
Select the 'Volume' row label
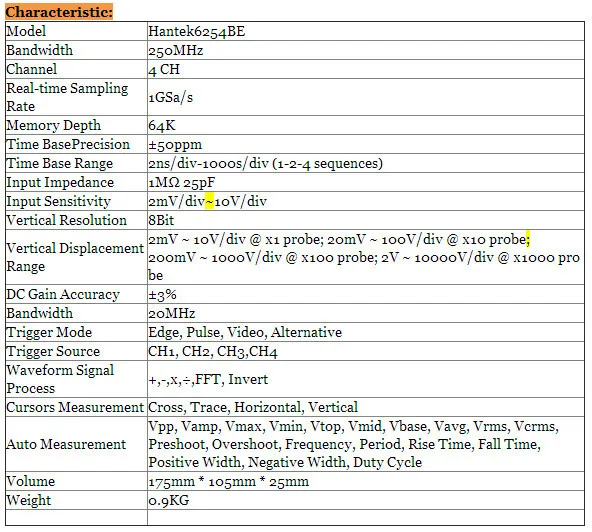31,481
